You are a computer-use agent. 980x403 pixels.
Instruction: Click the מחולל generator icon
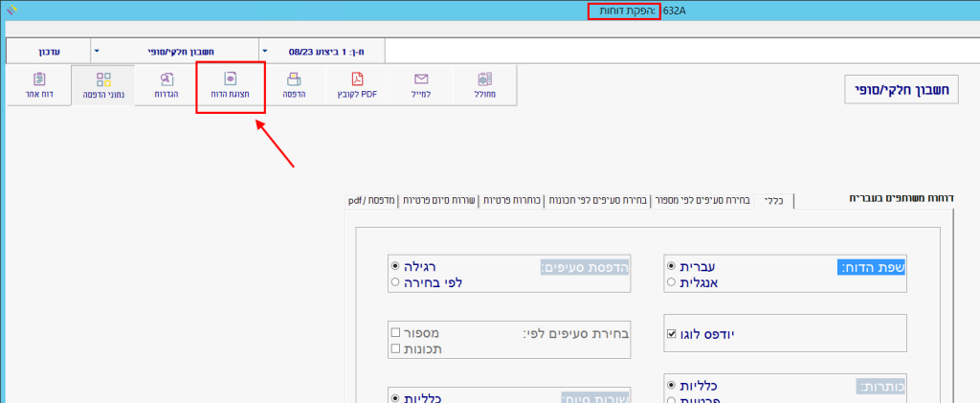click(484, 85)
